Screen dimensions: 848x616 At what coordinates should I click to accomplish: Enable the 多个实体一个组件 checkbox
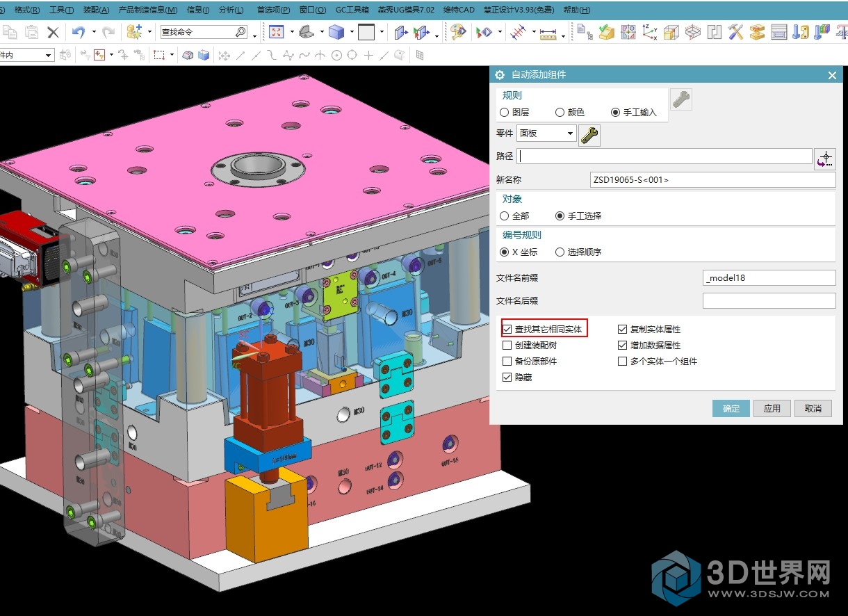pos(623,361)
